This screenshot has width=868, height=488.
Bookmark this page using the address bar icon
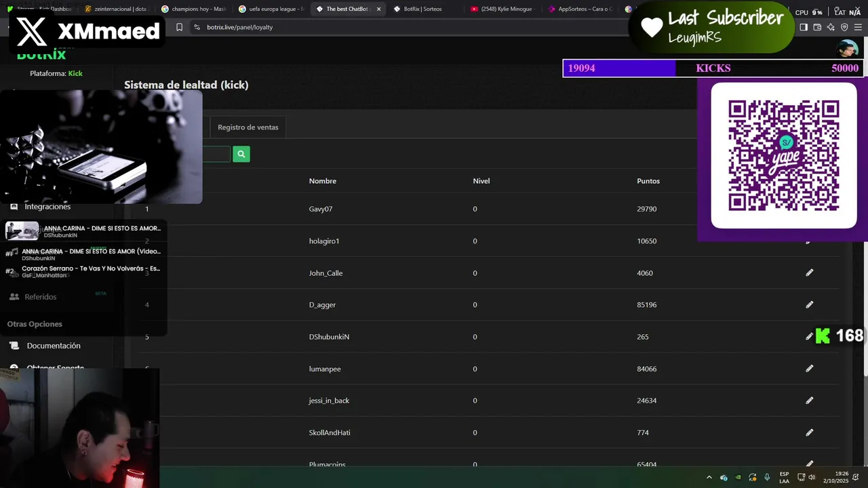(179, 27)
